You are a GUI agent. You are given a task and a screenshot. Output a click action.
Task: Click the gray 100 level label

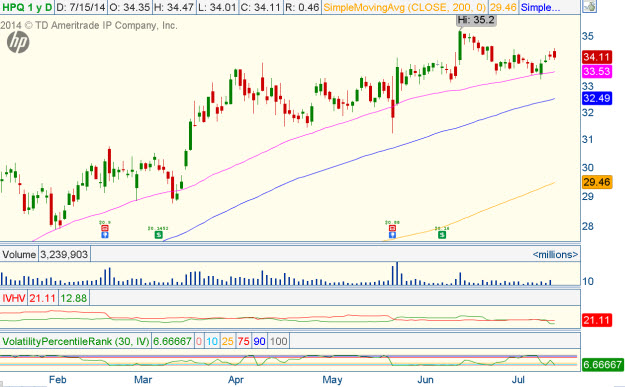point(278,342)
